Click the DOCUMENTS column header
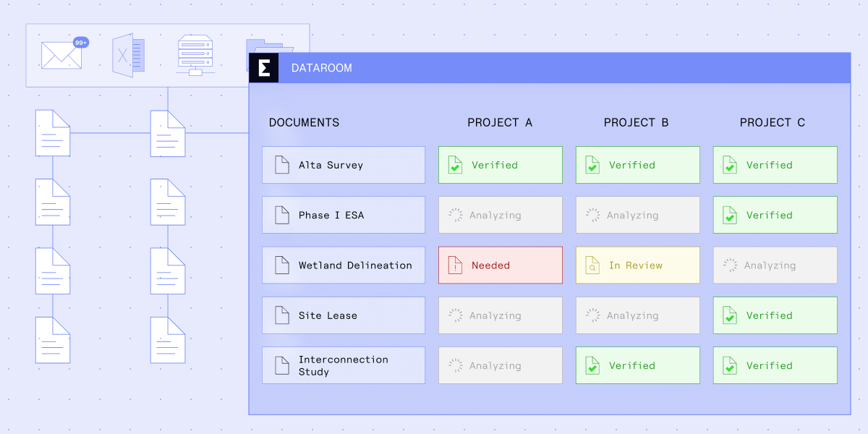This screenshot has width=868, height=434. point(304,123)
